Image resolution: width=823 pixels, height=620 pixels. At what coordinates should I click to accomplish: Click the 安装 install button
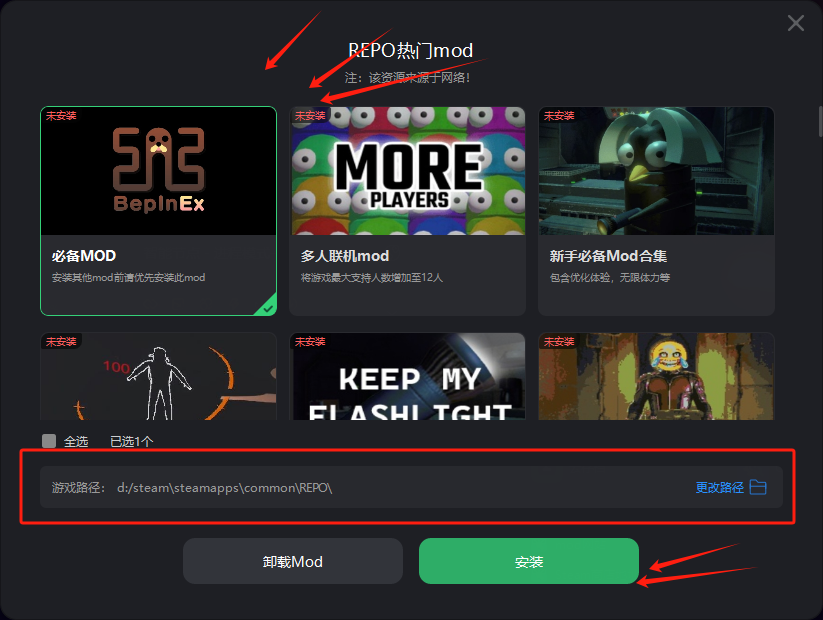tap(529, 561)
